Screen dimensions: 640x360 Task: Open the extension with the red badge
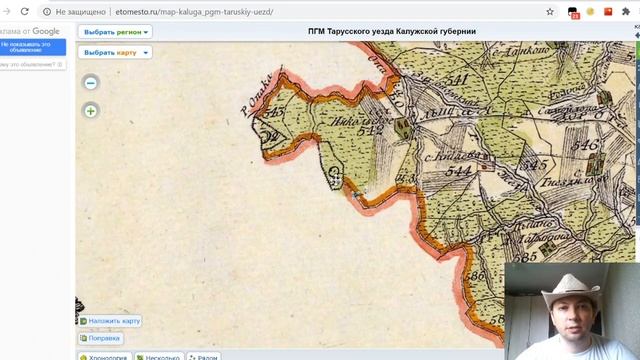coord(573,12)
